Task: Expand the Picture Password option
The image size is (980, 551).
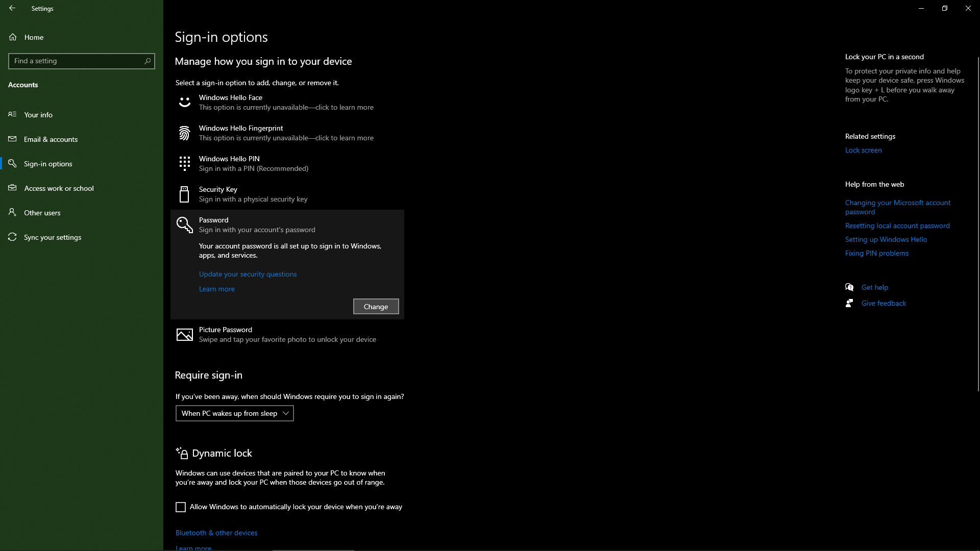Action: coord(287,335)
